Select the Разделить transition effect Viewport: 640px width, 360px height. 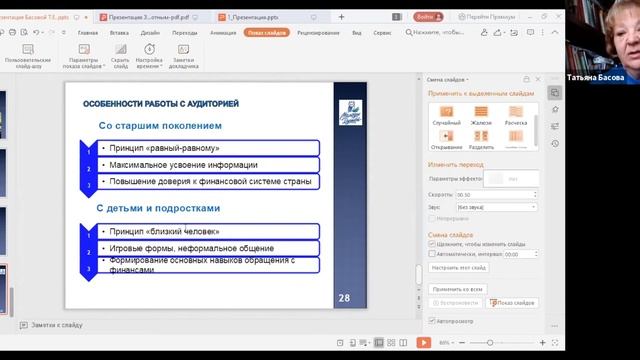[x=481, y=140]
